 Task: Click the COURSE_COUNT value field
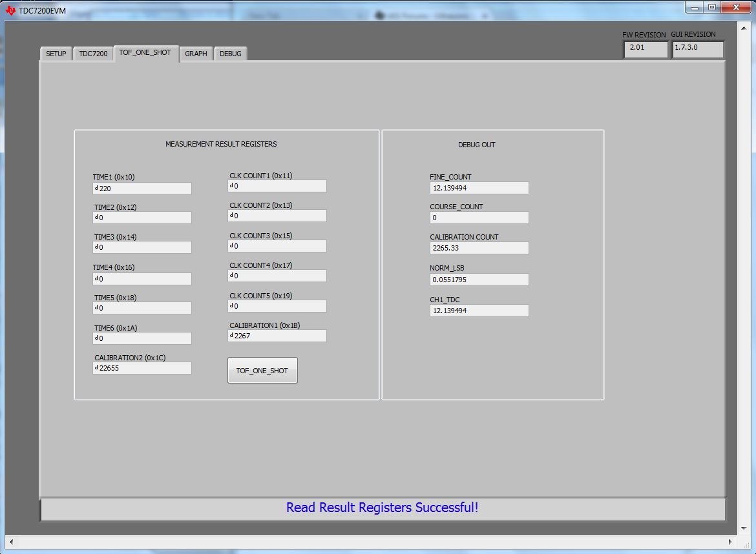[x=479, y=218]
